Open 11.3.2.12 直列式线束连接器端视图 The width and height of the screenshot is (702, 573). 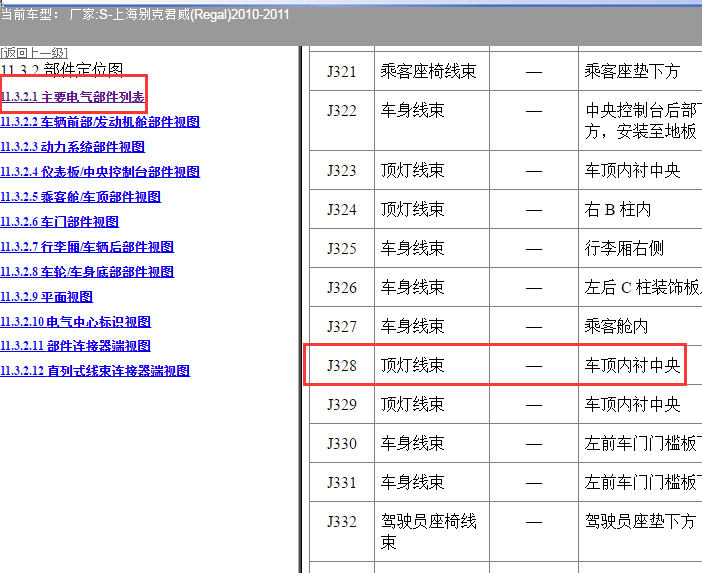click(x=95, y=371)
